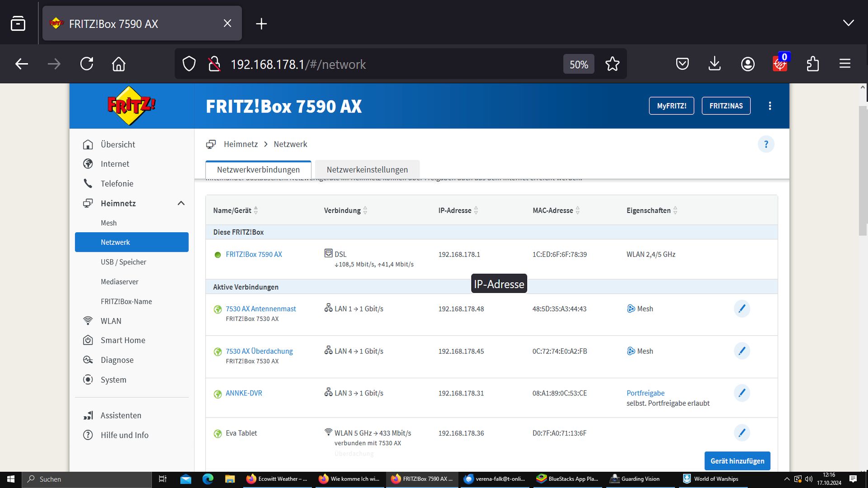Screen dimensions: 868x488
Task: Reload the current page
Action: pyautogui.click(x=87, y=64)
